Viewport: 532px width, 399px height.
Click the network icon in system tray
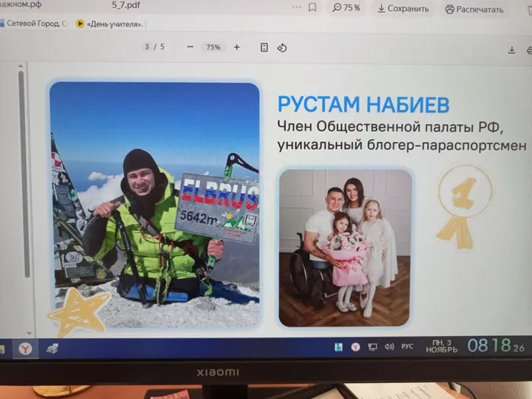coord(372,347)
